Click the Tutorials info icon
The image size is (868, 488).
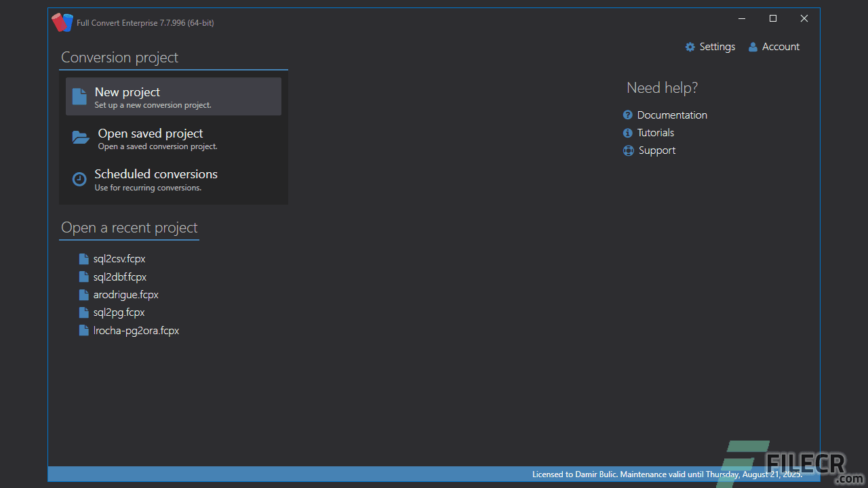tap(628, 132)
